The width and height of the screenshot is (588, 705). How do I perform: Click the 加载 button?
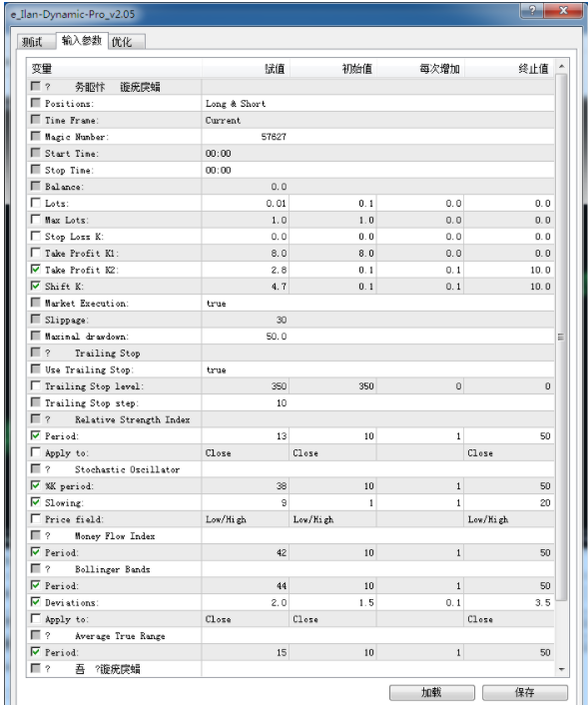pyautogui.click(x=431, y=692)
